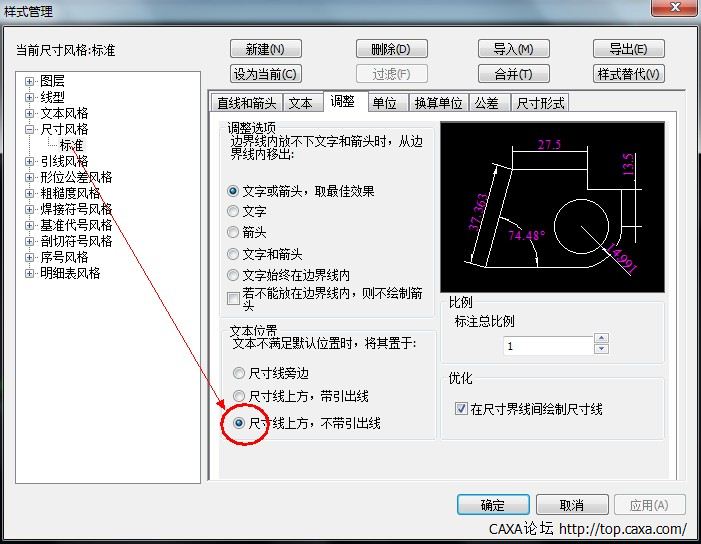Expand the 焊接符号风格 tree node
The width and height of the screenshot is (701, 544).
point(30,209)
